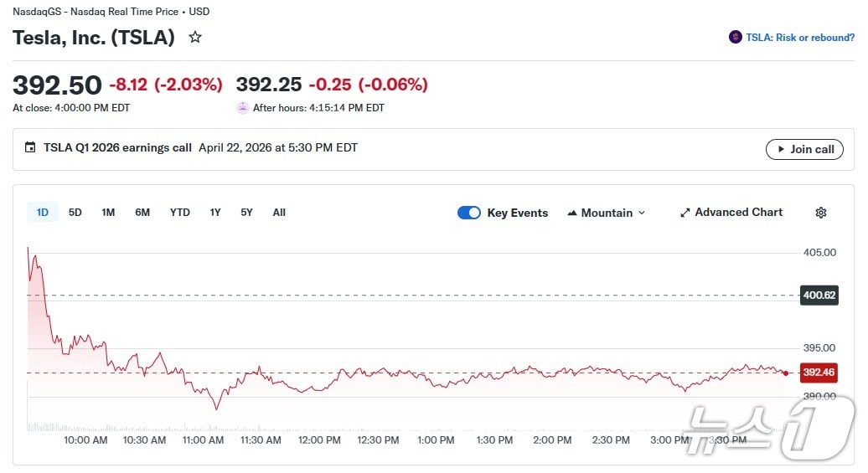Click the calendar icon next to earnings call

[30, 148]
